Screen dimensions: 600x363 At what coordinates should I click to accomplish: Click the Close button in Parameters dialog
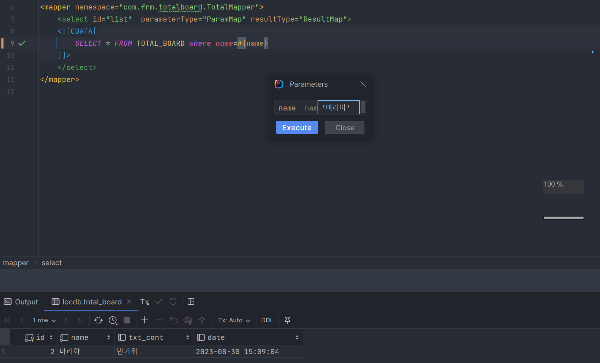click(344, 127)
